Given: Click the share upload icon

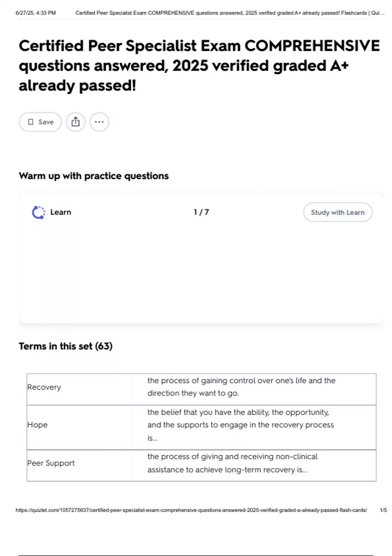Looking at the screenshot, I should coord(75,122).
